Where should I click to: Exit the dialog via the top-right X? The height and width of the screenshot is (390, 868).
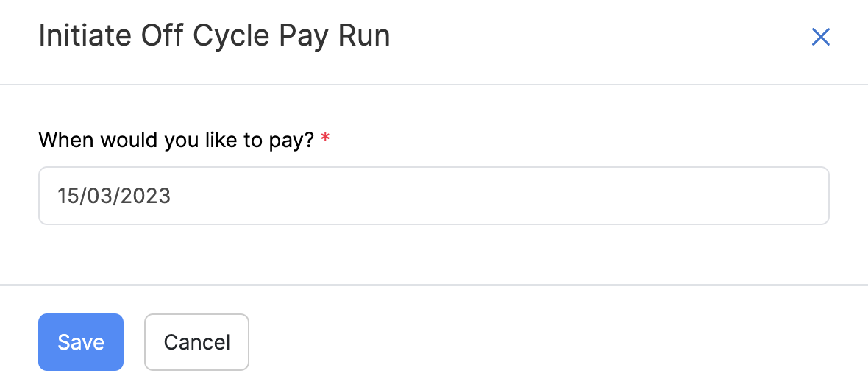[820, 37]
